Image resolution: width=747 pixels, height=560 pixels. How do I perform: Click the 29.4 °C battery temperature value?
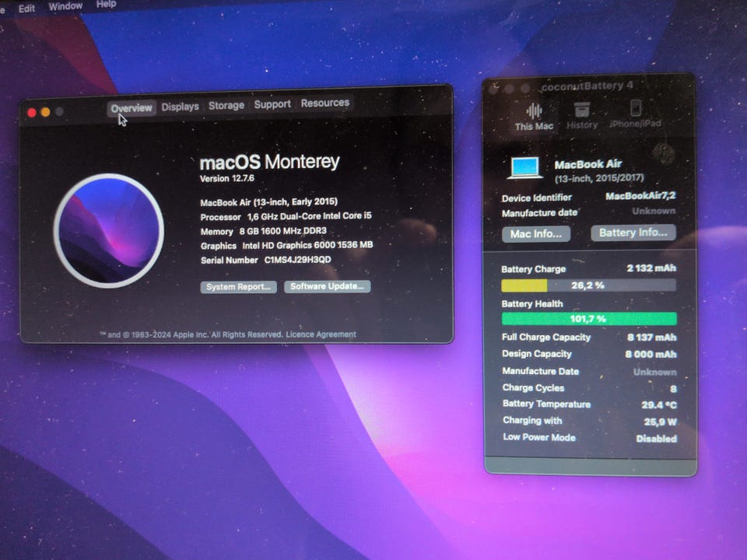[x=659, y=405]
